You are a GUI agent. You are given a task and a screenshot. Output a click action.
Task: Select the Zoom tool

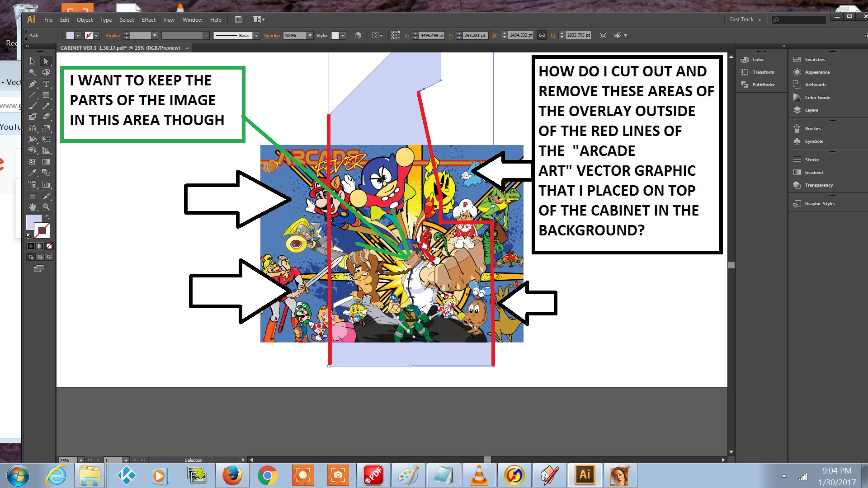point(46,207)
